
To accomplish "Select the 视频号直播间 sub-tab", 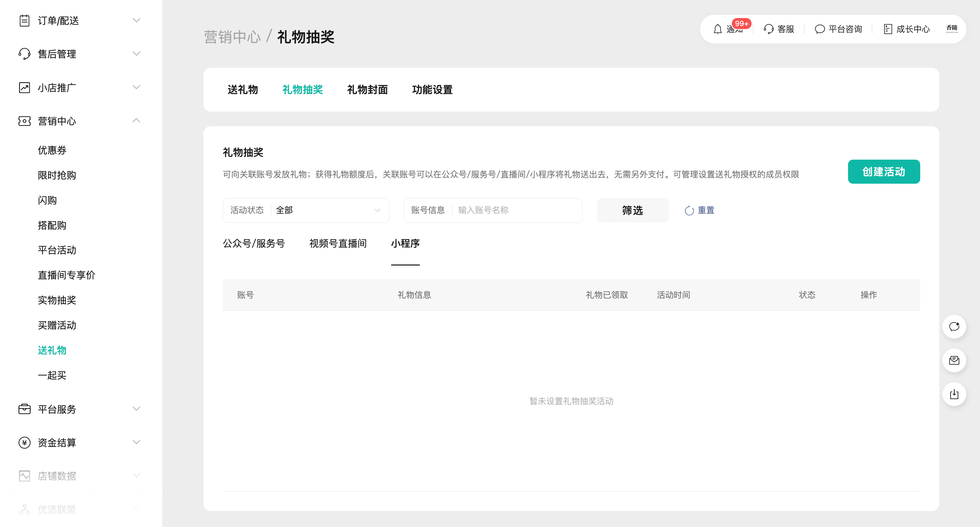I will click(338, 243).
